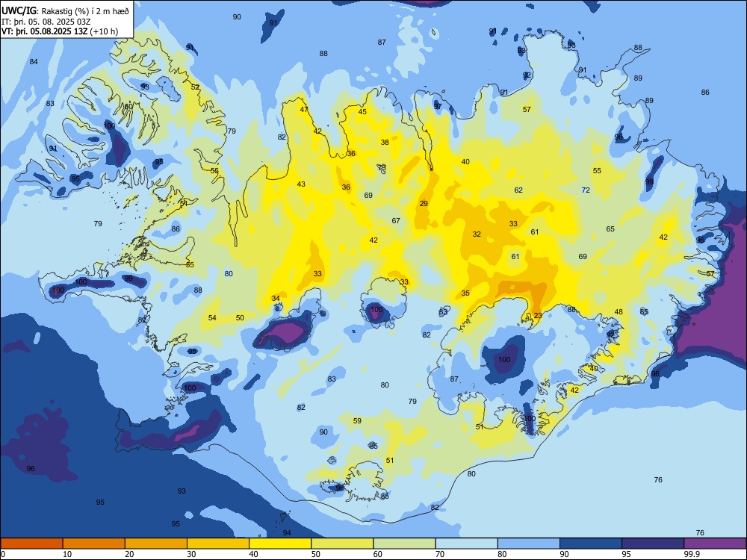Pick the yellow-green 60–70 legend swatch

point(404,544)
